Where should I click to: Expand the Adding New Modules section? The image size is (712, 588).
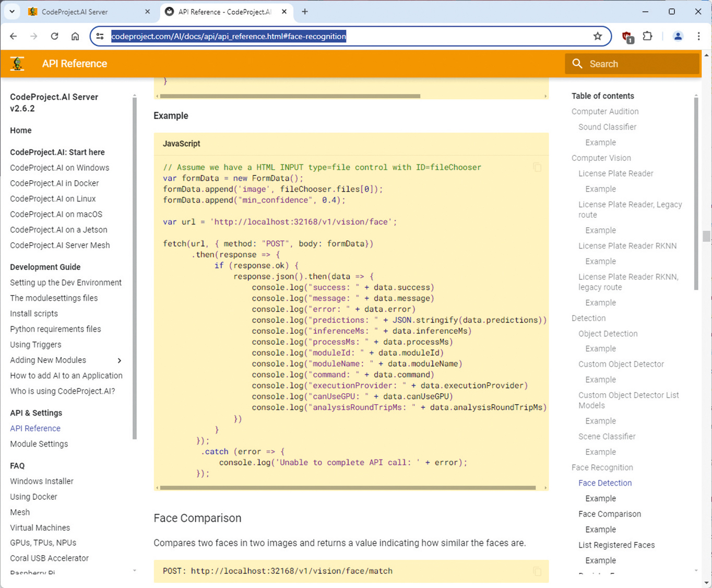(x=120, y=360)
